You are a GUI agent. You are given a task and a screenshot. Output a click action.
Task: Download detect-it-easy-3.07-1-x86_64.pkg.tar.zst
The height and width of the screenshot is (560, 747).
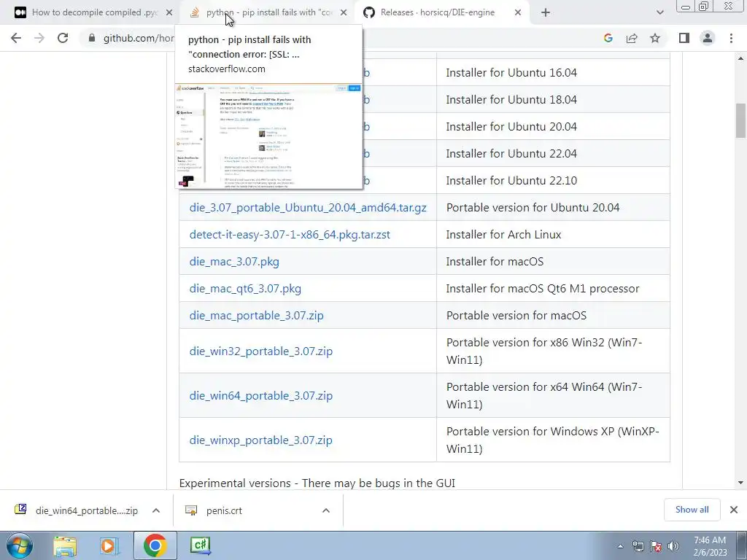pos(290,235)
